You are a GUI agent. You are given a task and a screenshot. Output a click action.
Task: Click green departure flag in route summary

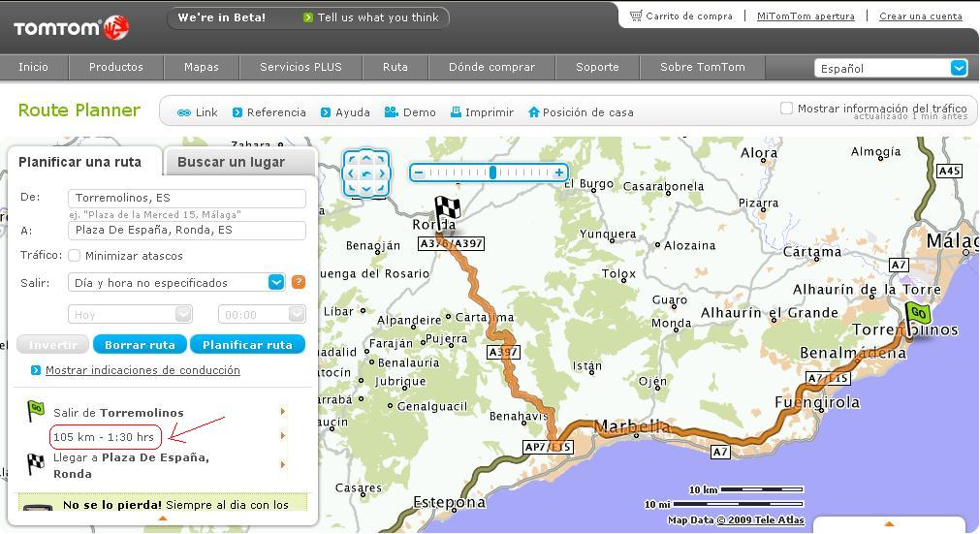[x=35, y=411]
